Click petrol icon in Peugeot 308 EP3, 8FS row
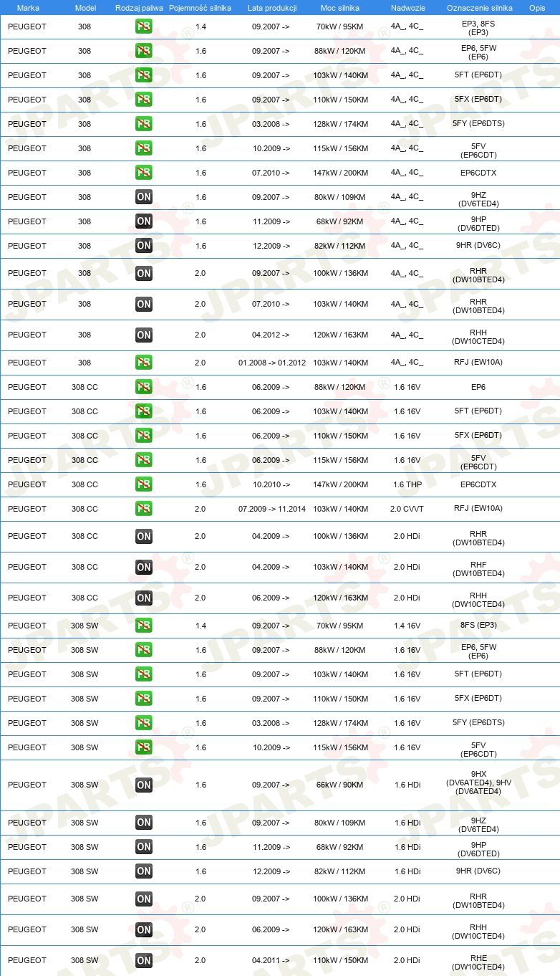The height and width of the screenshot is (976, 560). point(144,28)
